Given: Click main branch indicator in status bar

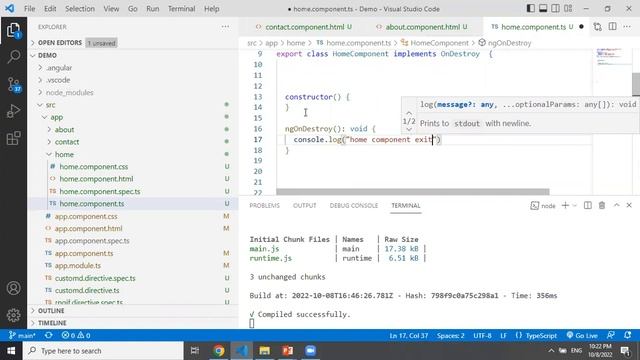Looking at the screenshot, I should click(x=22, y=335).
